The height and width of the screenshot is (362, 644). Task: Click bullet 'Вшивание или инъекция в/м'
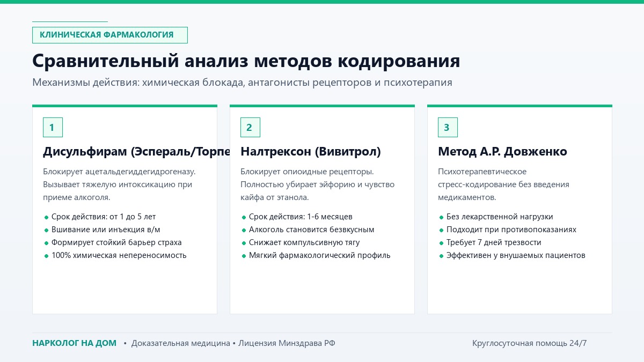(x=106, y=230)
